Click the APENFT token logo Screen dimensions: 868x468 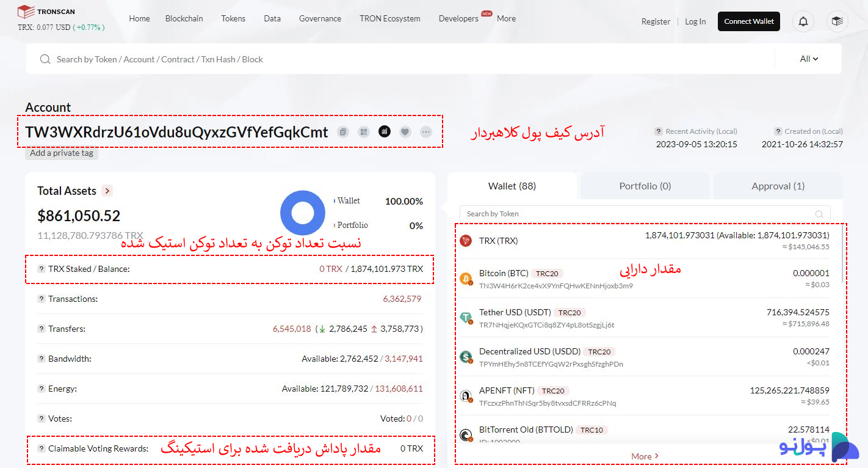pyautogui.click(x=466, y=396)
